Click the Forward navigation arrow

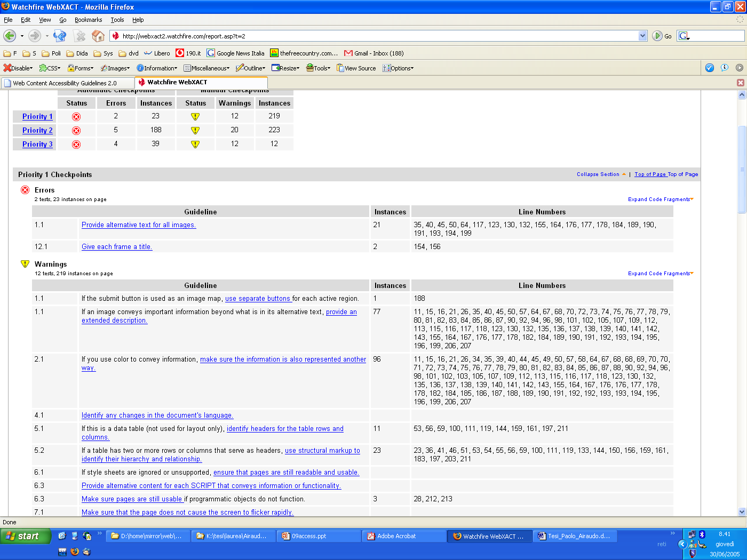(x=35, y=36)
